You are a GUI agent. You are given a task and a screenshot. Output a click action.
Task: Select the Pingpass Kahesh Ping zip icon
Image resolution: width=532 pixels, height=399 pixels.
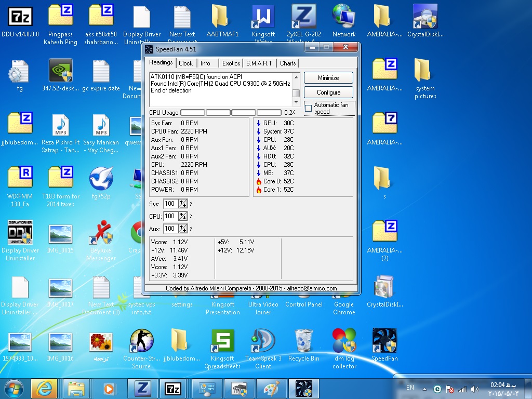point(60,16)
